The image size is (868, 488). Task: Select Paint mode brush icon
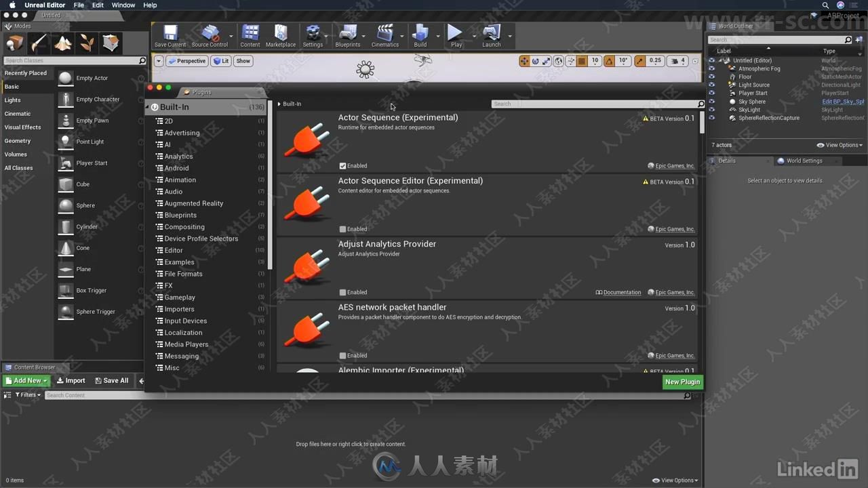(x=39, y=43)
